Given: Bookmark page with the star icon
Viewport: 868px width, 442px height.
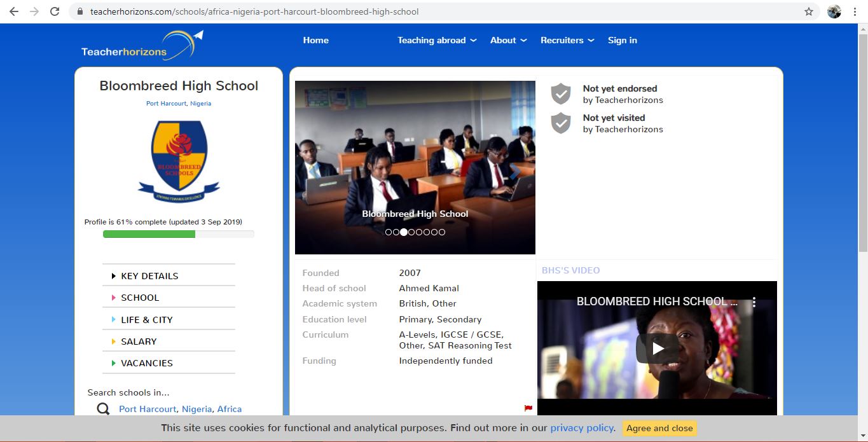Looking at the screenshot, I should pyautogui.click(x=809, y=11).
